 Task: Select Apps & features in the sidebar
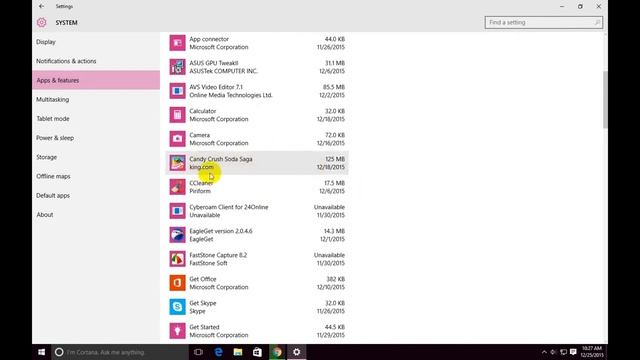pyautogui.click(x=96, y=80)
